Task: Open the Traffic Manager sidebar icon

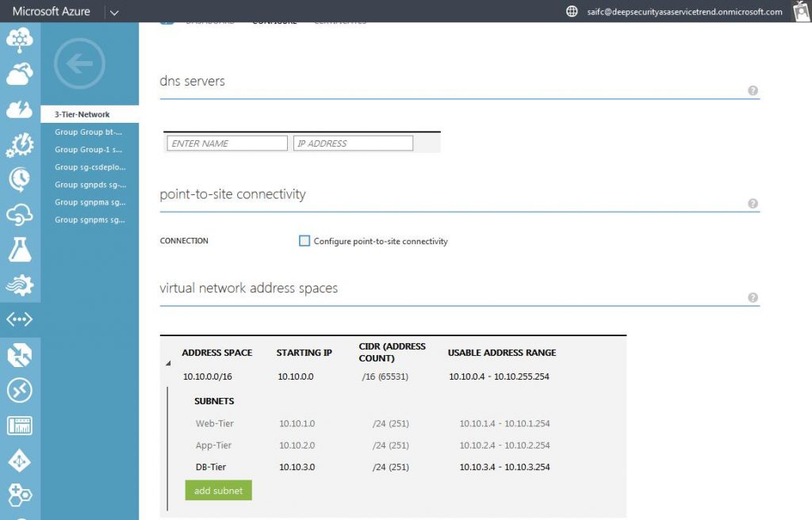Action: (20, 355)
